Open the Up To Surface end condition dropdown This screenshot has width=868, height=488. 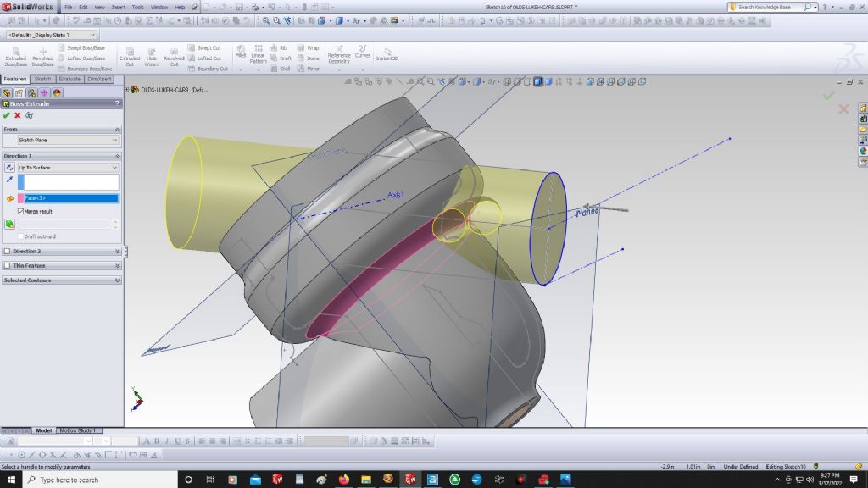click(x=68, y=168)
